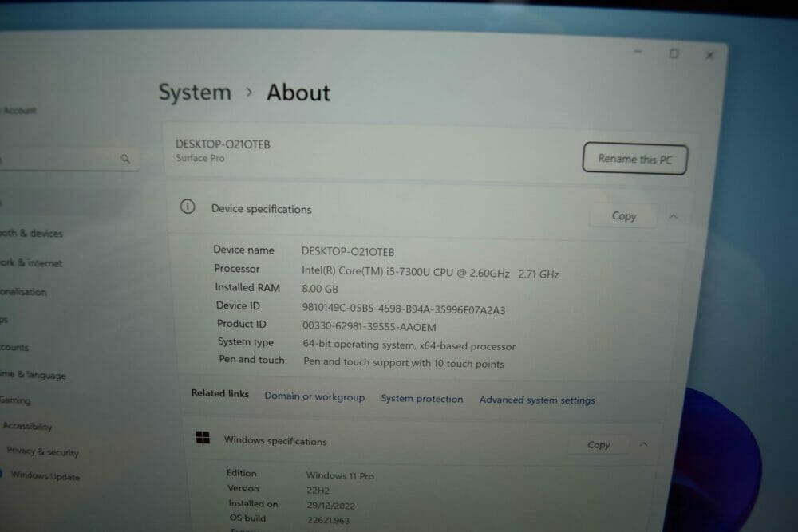Collapse the Device specifications section

(x=673, y=217)
